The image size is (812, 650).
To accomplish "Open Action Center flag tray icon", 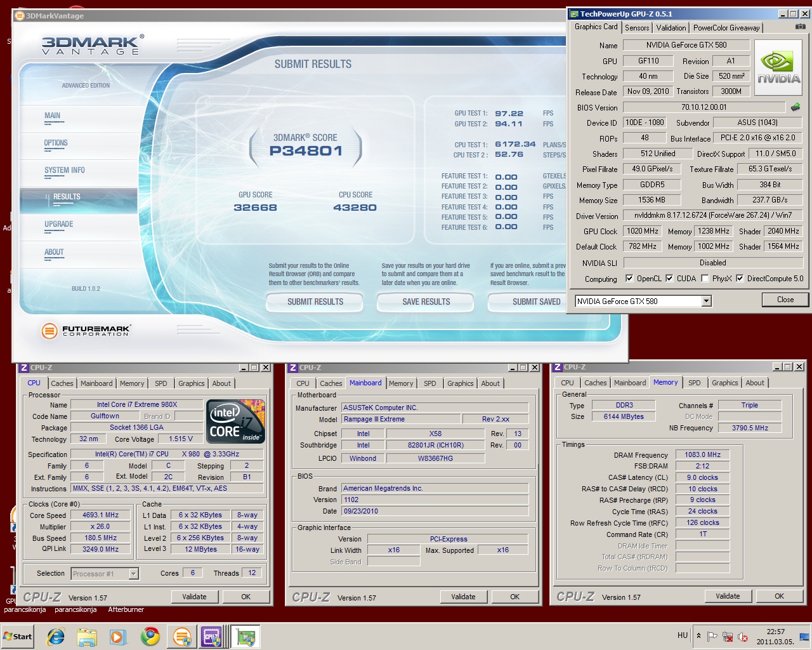I will (712, 637).
